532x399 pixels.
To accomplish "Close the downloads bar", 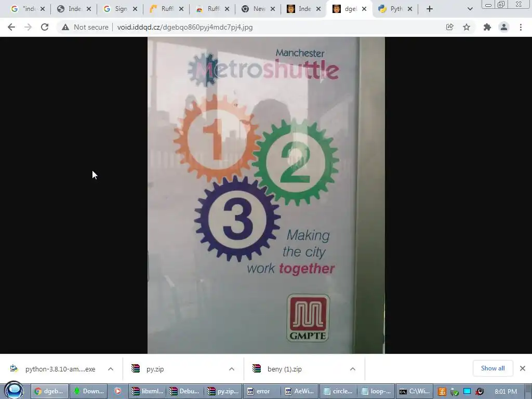I will coord(523,368).
